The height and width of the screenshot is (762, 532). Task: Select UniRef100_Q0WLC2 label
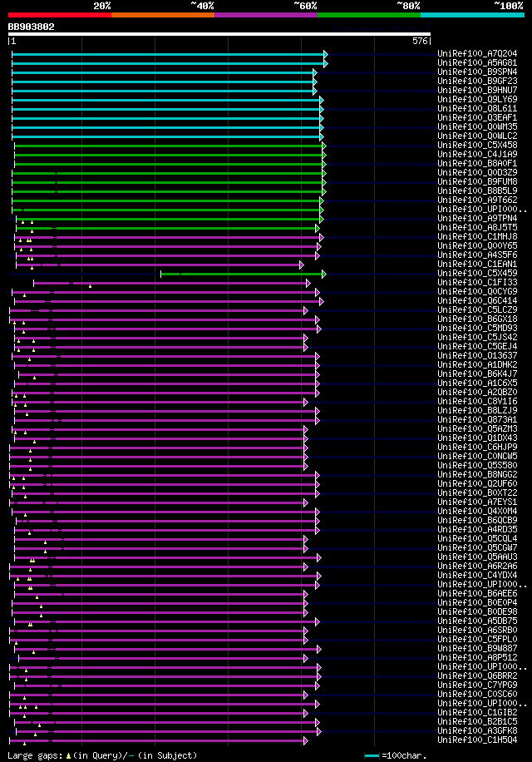477,136
